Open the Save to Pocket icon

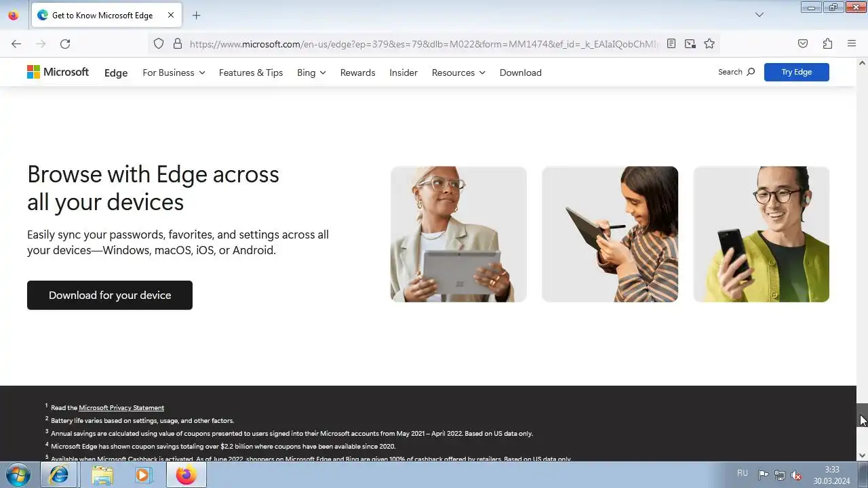803,43
